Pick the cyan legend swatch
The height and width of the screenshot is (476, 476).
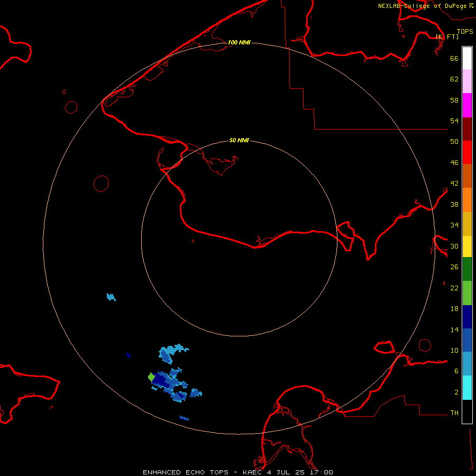coord(467,388)
